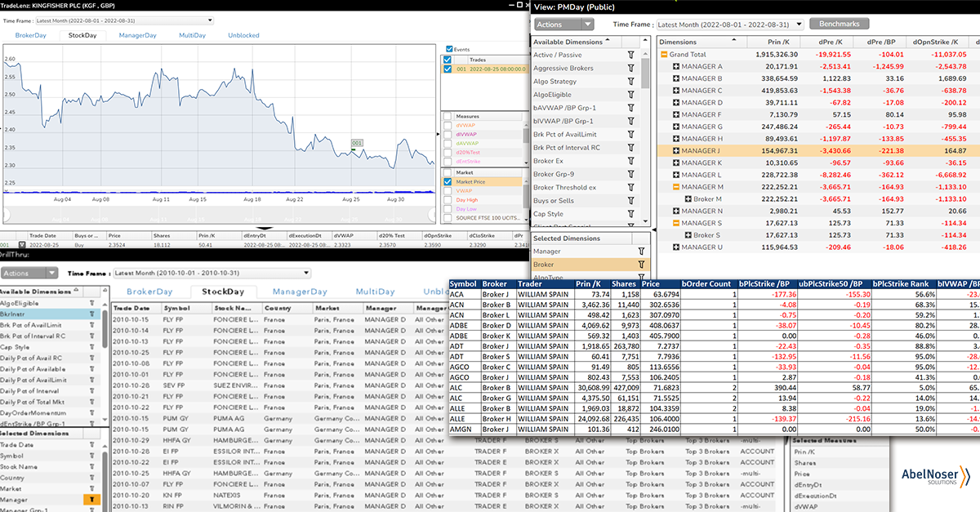Screen dimensions: 980x512
Task: Click filter icon for Cap Style in DrillThru
Action: point(92,347)
